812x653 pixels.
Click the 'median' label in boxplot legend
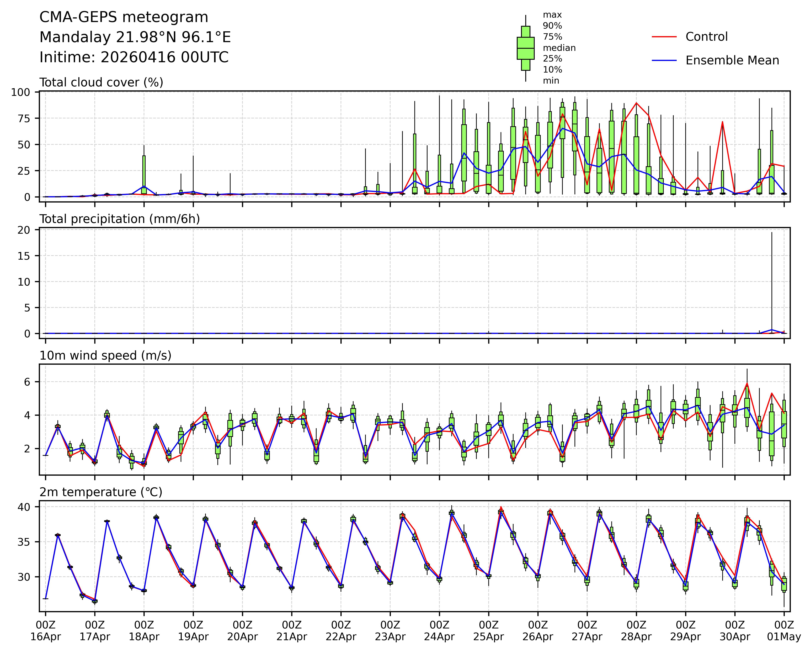pos(559,48)
